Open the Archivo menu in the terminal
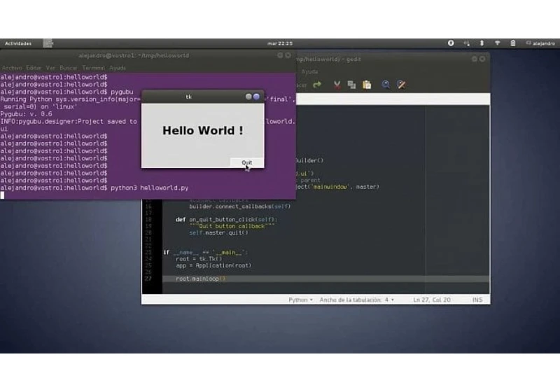560x392 pixels. 12,68
